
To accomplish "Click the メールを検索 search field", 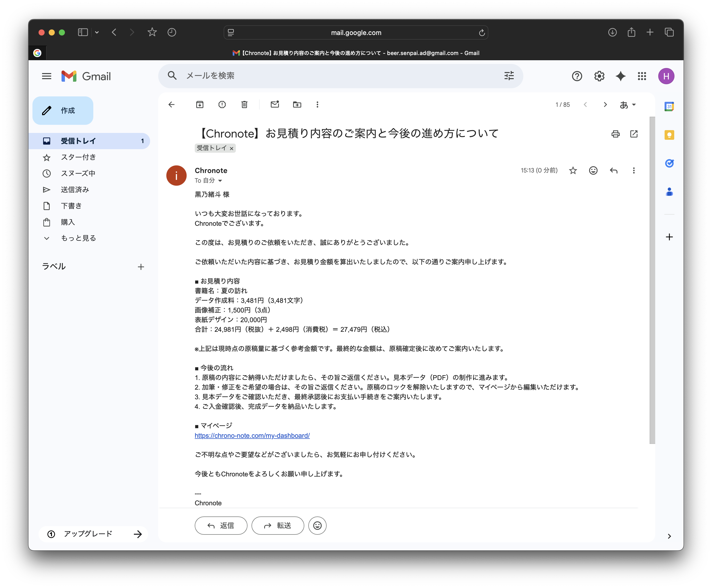I will 305,76.
